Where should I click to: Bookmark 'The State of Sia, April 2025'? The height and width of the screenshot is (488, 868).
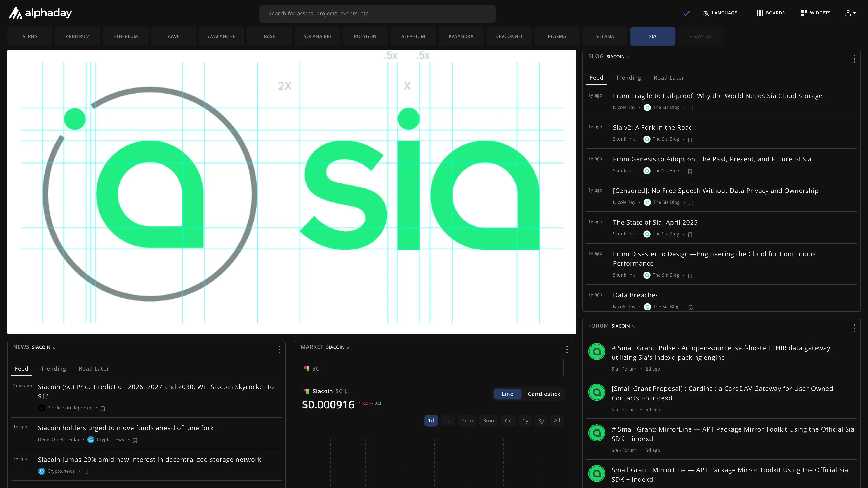pyautogui.click(x=690, y=235)
